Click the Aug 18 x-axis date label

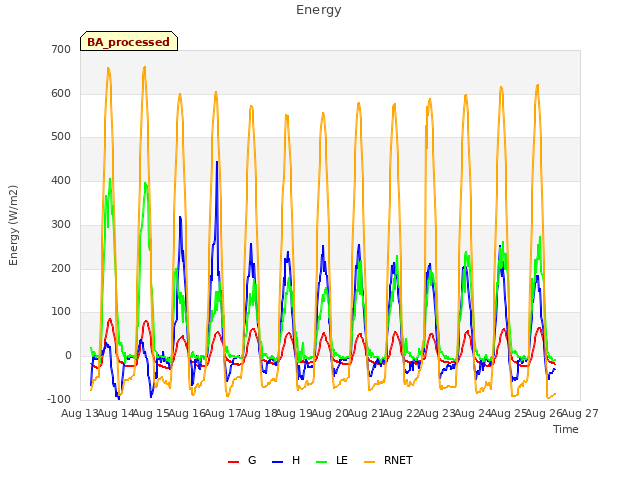pyautogui.click(x=259, y=414)
